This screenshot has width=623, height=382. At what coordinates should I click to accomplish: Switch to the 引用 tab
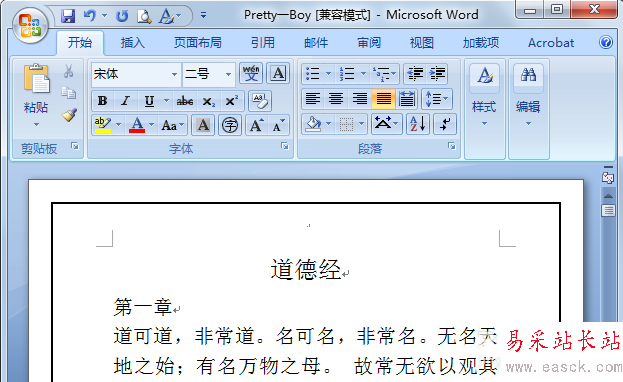pos(263,43)
